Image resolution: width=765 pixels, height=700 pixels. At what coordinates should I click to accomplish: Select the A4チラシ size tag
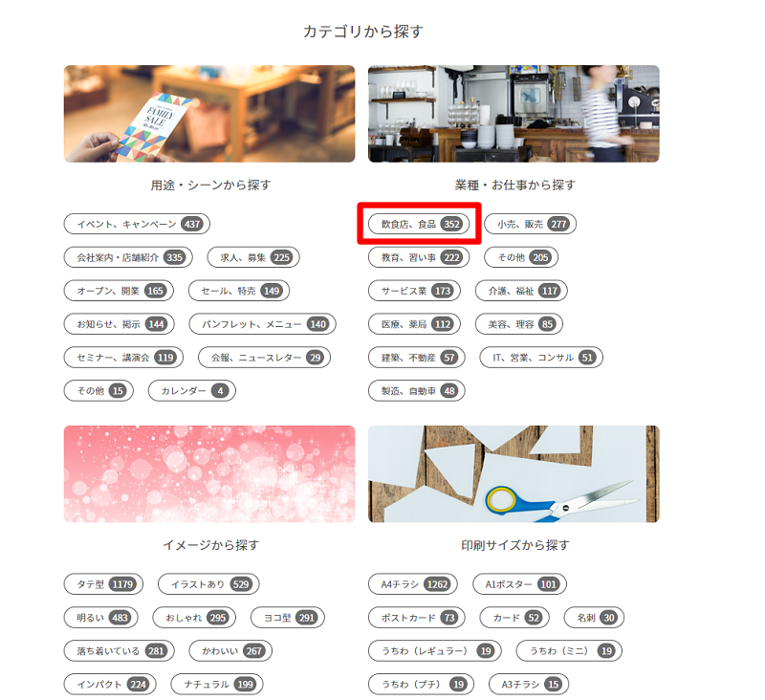413,584
